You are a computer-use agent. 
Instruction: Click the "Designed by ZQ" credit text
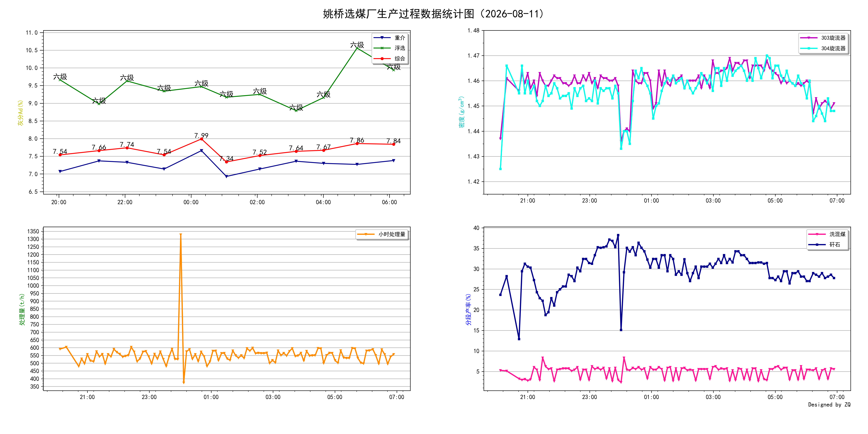[829, 404]
